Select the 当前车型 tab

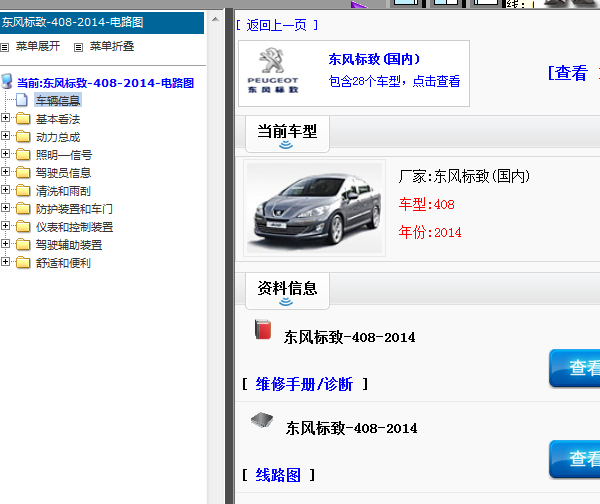[x=287, y=134]
